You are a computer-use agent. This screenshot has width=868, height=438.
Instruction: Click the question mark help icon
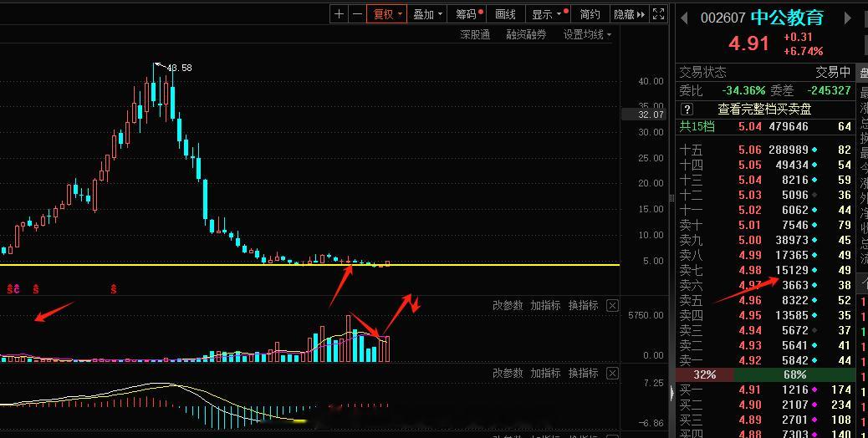click(687, 109)
